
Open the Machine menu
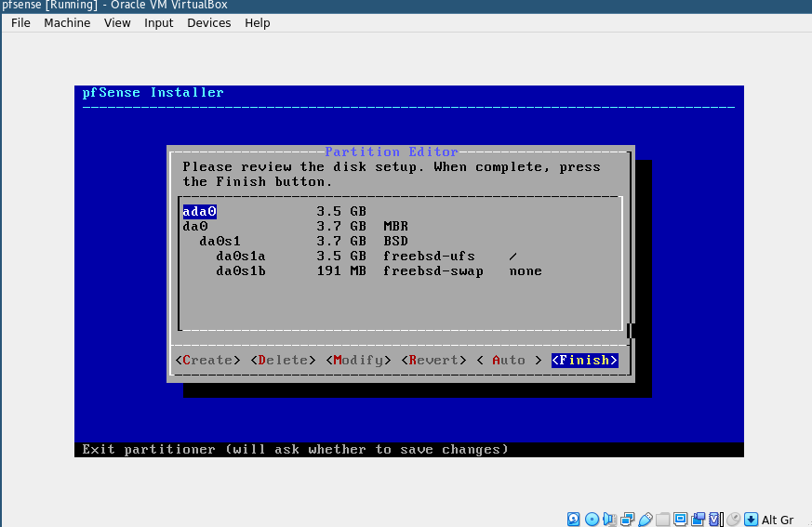[x=67, y=23]
